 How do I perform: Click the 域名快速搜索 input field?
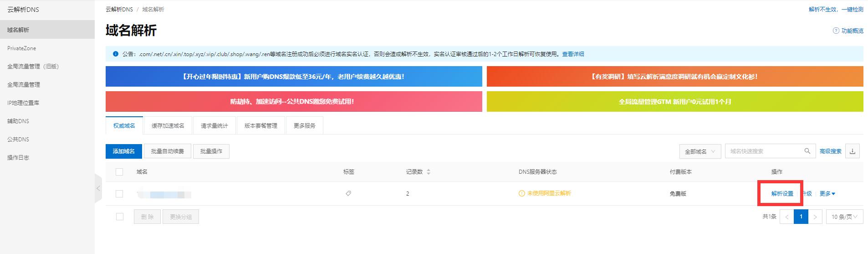click(763, 151)
